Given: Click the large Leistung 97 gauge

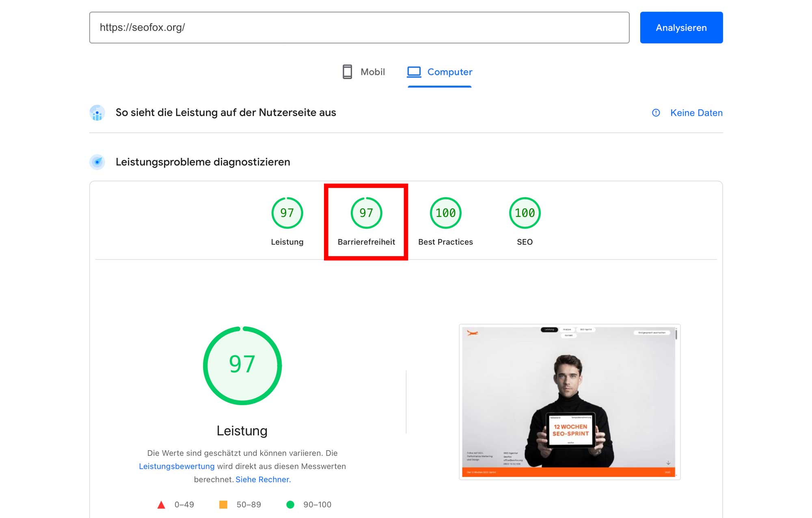Looking at the screenshot, I should (242, 365).
